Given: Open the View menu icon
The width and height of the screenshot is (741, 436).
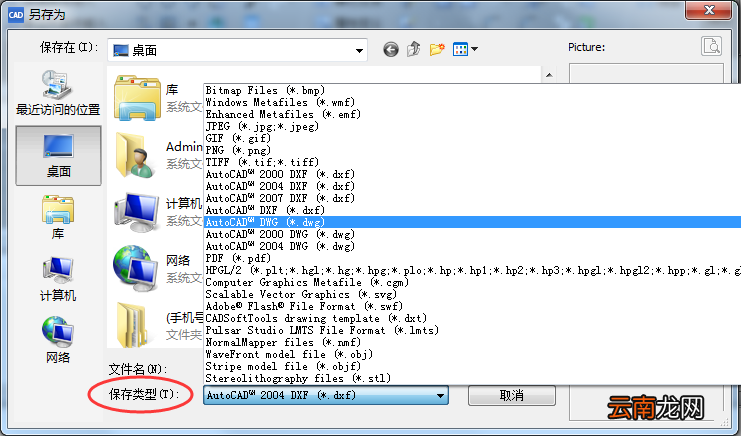Looking at the screenshot, I should pos(465,49).
